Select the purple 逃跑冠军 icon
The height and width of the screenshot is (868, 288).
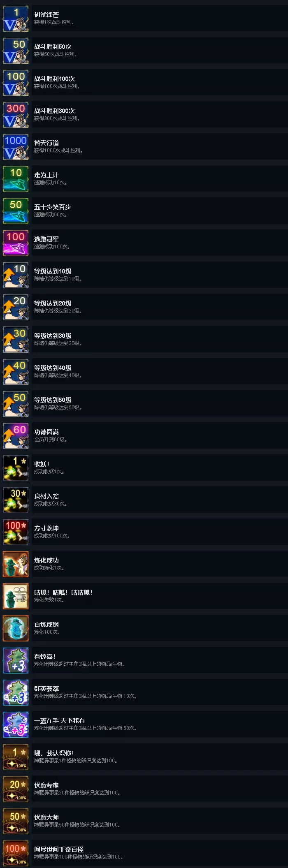(x=16, y=243)
